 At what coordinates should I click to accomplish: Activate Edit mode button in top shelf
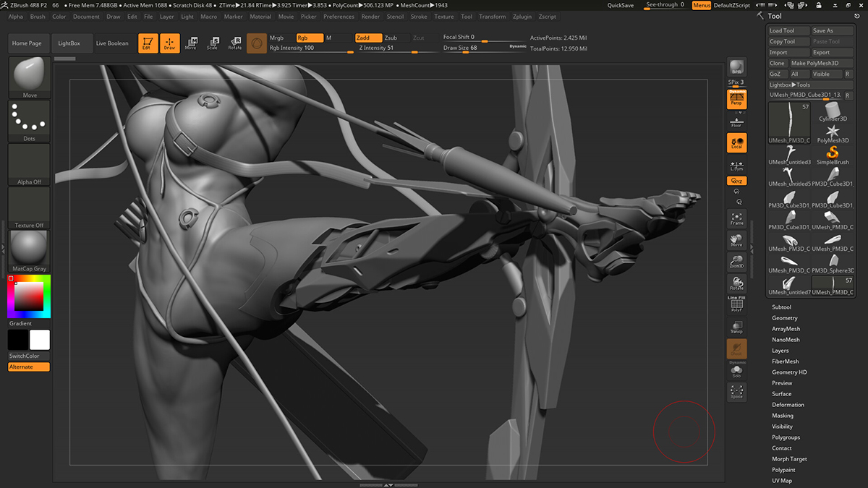pos(148,43)
